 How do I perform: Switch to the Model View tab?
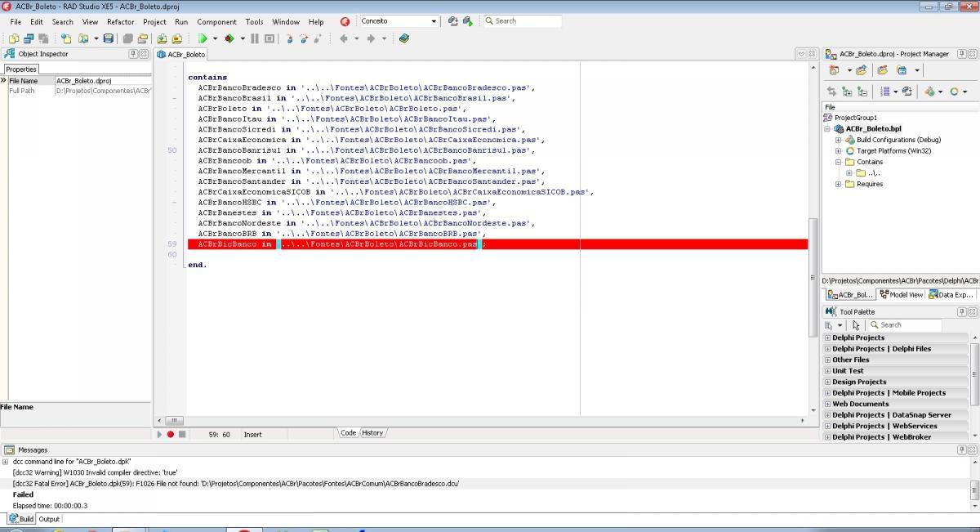pos(902,294)
